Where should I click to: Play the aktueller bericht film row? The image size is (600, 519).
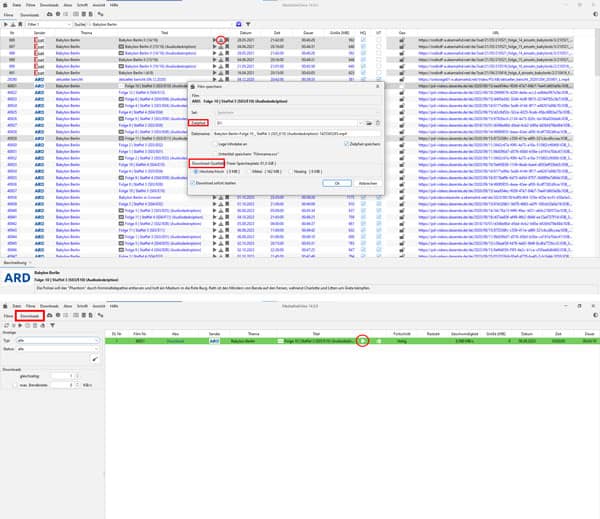click(214, 79)
